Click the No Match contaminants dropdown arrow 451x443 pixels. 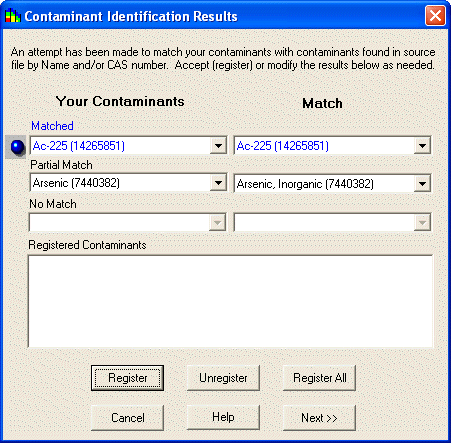tap(218, 222)
